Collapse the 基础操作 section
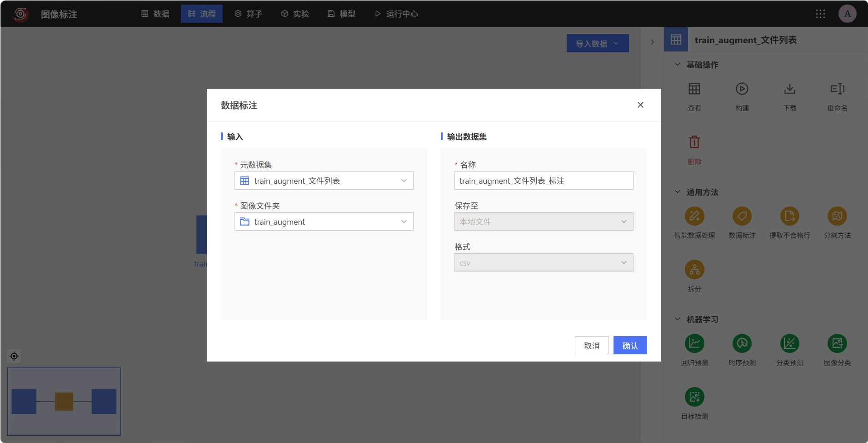The image size is (868, 443). tap(677, 65)
